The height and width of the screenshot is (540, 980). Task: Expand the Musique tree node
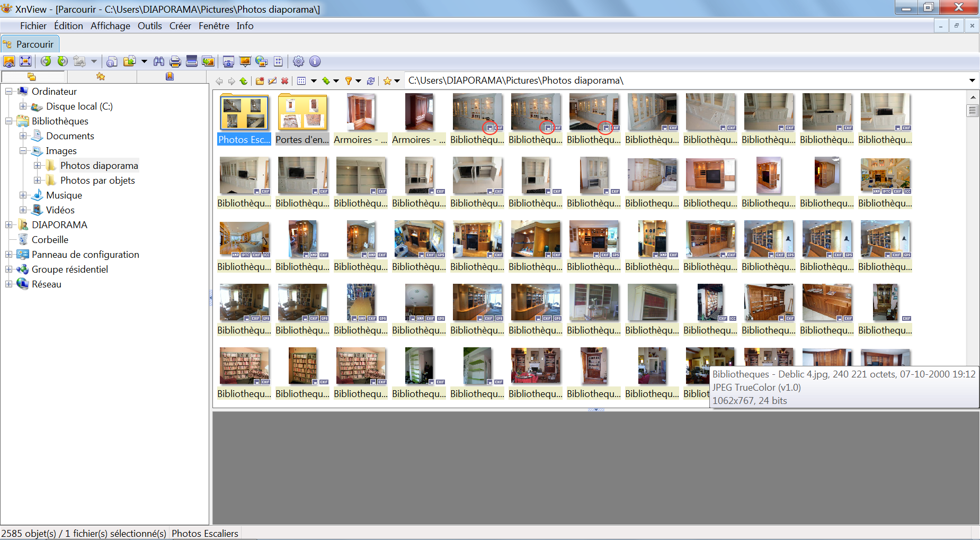(x=23, y=195)
